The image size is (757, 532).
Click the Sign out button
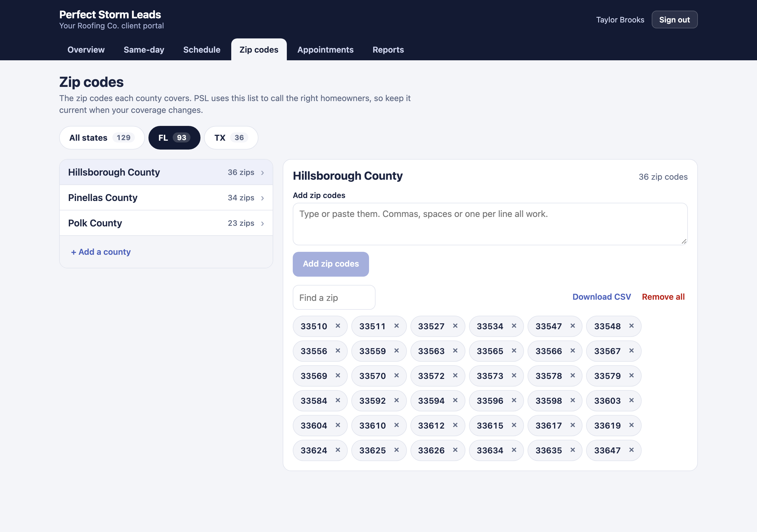pos(674,20)
